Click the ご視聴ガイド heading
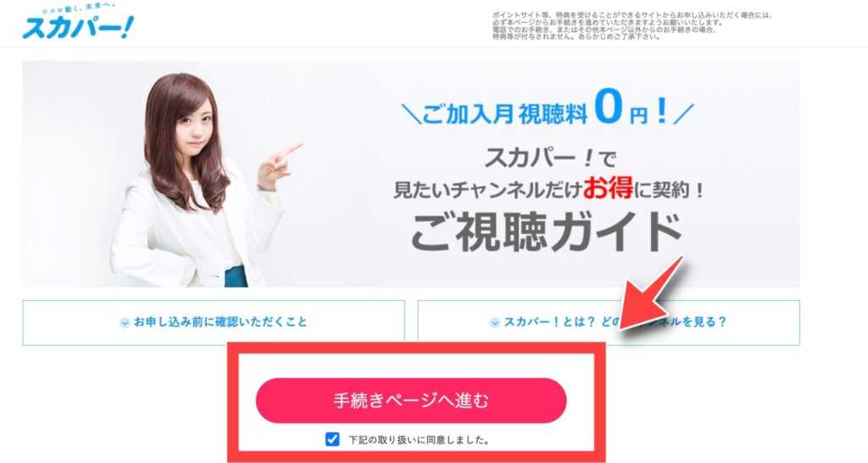Viewport: 868px width, 463px height. pyautogui.click(x=547, y=232)
